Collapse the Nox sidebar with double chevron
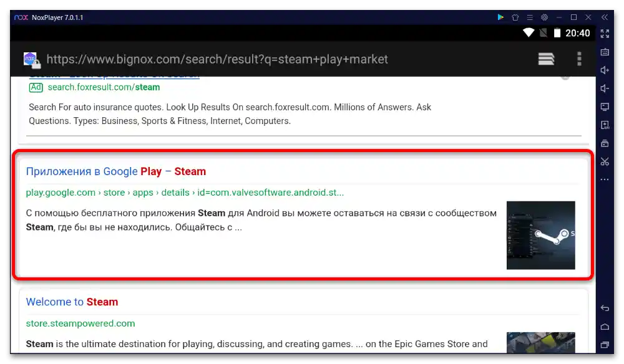The image size is (624, 364). pyautogui.click(x=605, y=17)
